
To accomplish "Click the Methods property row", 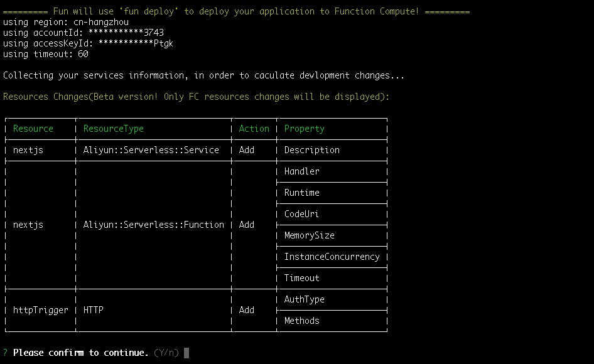I will (302, 321).
